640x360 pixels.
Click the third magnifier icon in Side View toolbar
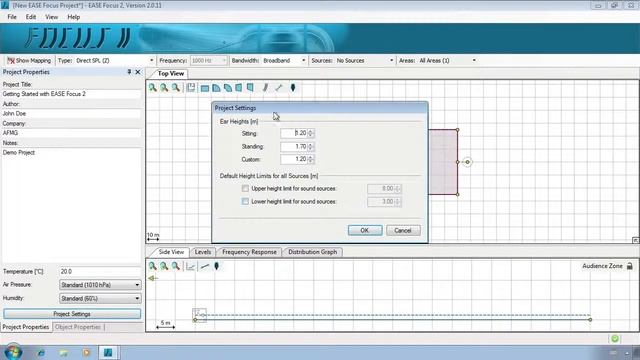(x=176, y=266)
